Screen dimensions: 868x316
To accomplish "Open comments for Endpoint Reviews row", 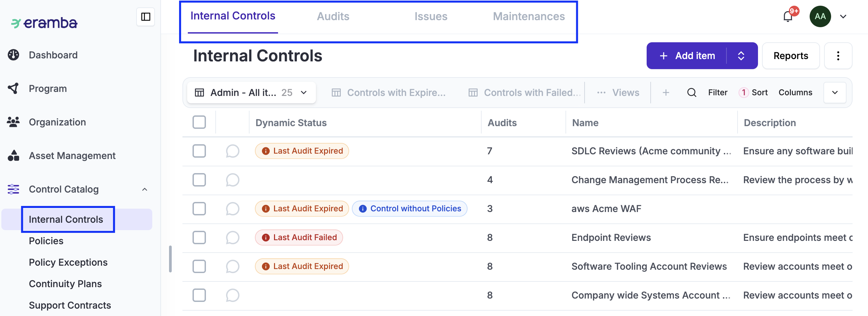I will point(232,238).
